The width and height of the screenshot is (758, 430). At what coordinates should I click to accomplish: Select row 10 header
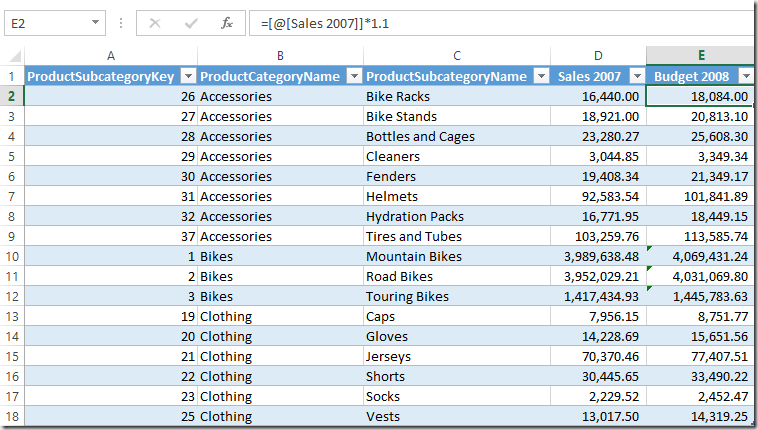click(12, 256)
